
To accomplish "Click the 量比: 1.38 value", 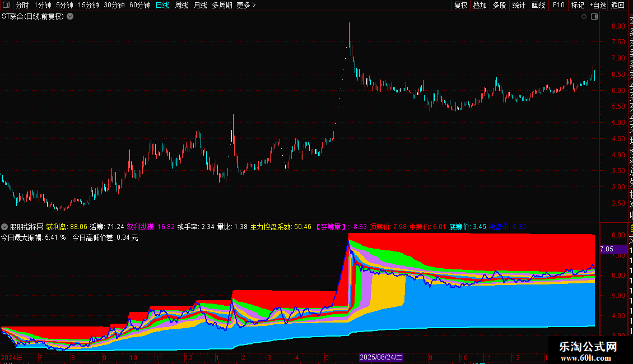I will point(232,227).
